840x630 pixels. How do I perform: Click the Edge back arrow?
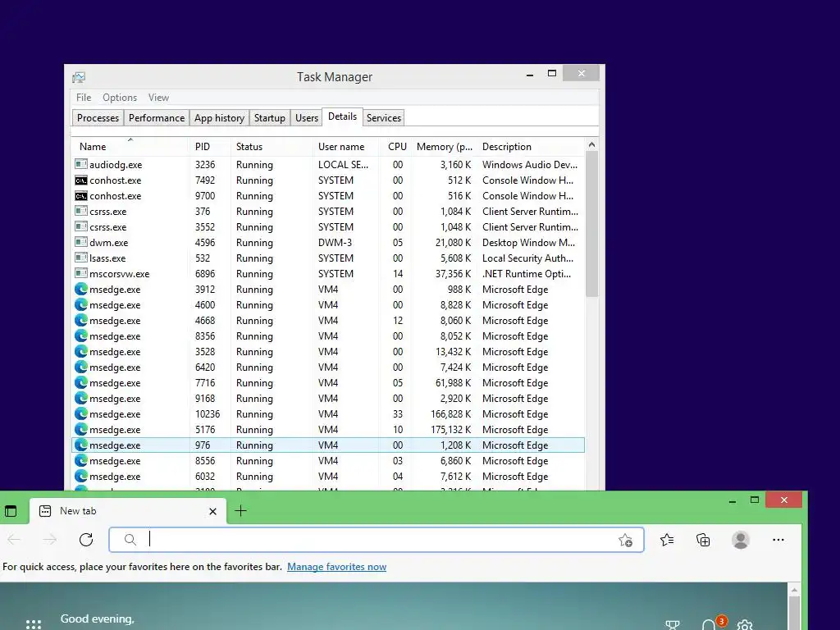(15, 540)
